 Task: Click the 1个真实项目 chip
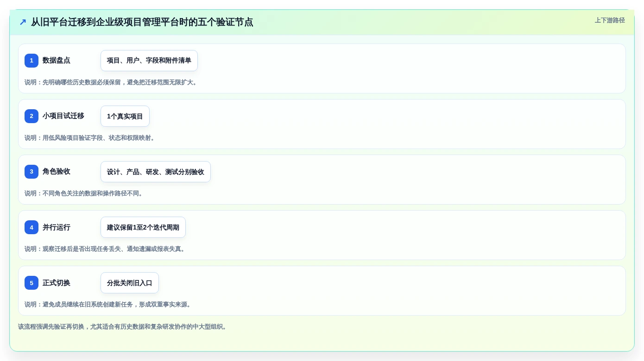(x=125, y=116)
